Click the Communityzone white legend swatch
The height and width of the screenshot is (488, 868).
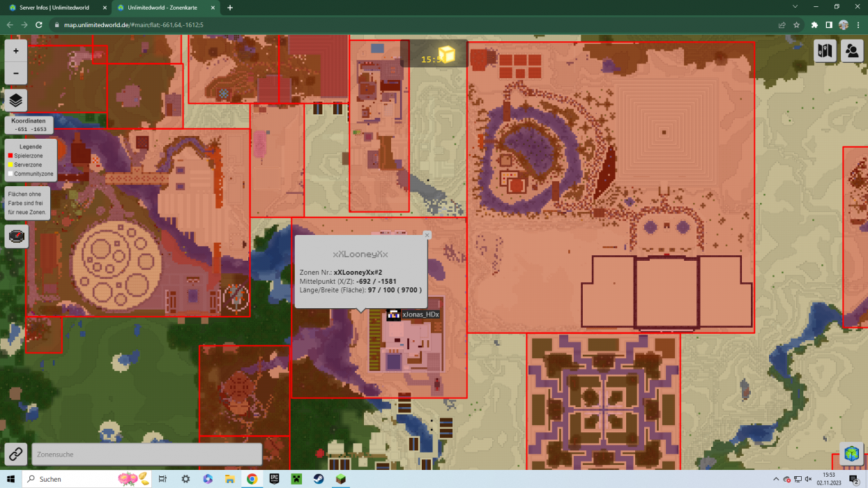[10, 174]
